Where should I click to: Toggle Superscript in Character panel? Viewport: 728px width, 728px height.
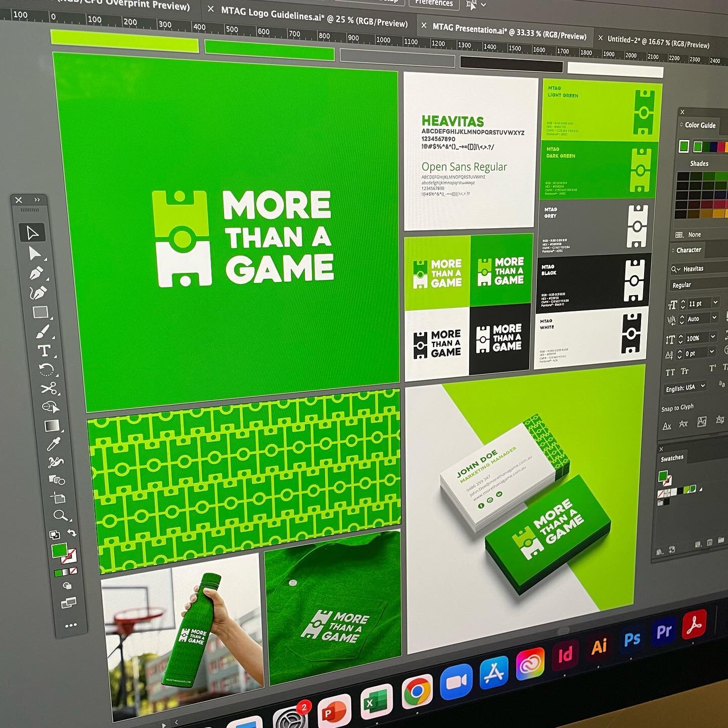(712, 368)
